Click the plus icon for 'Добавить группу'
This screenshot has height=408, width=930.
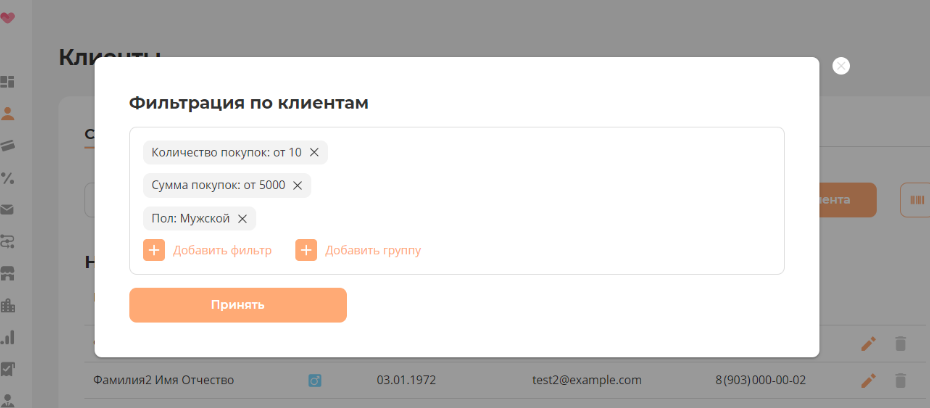[306, 250]
